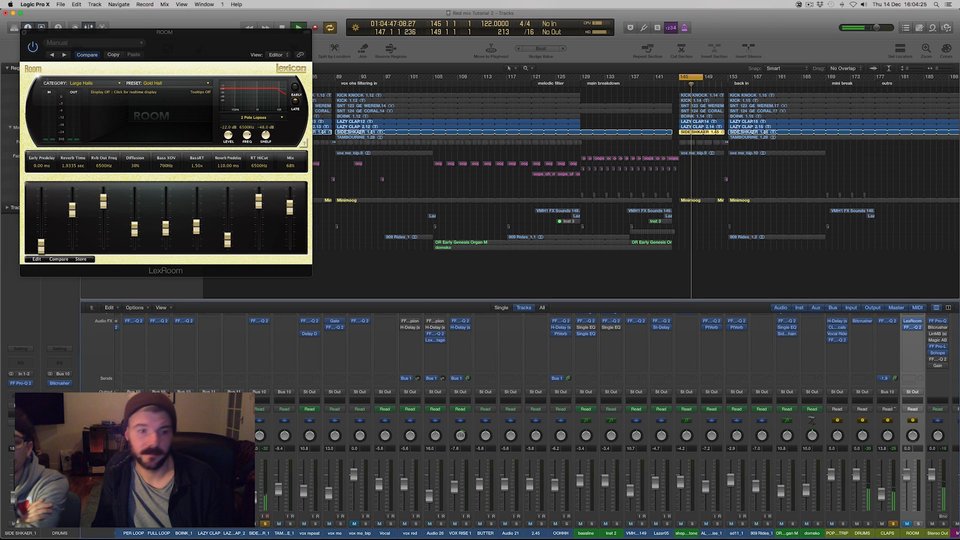Select next preset arrow in plugin header
Image resolution: width=960 pixels, height=540 pixels.
(64, 54)
